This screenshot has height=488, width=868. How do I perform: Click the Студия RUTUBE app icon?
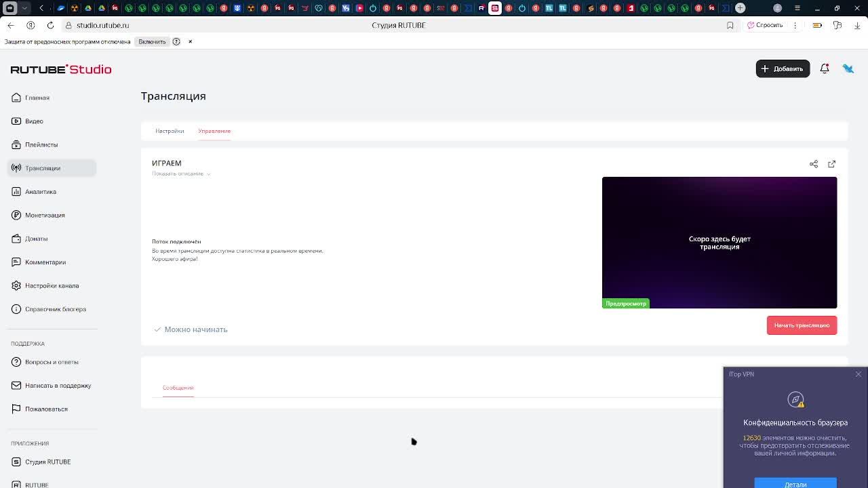tap(16, 462)
